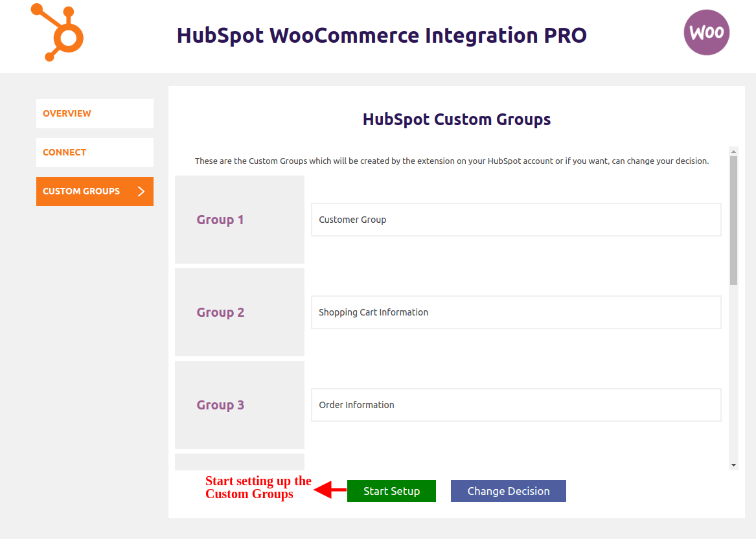Screen dimensions: 756x539
Task: Click the vertical scrollbar thumb
Action: [x=733, y=220]
